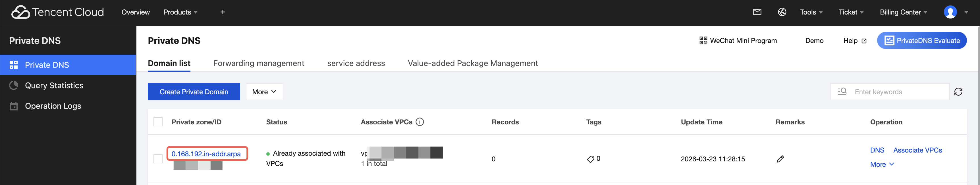Click the user avatar icon
Screen dimensions: 980x185
point(950,12)
